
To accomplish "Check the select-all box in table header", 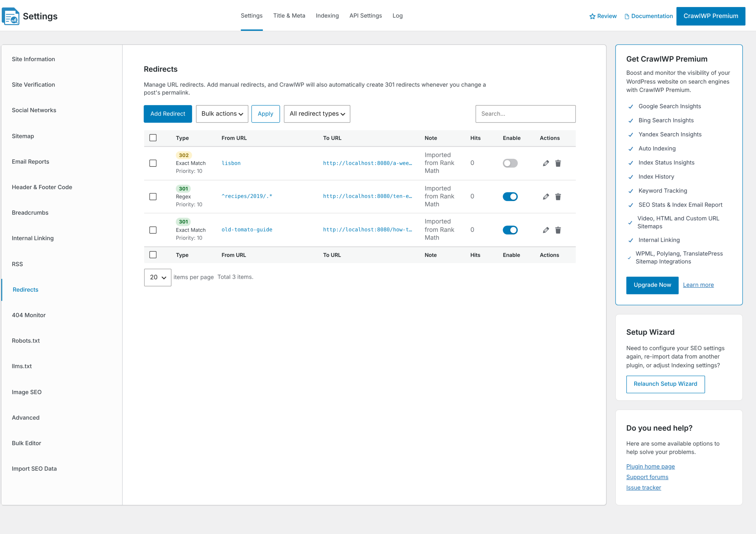I will 153,138.
